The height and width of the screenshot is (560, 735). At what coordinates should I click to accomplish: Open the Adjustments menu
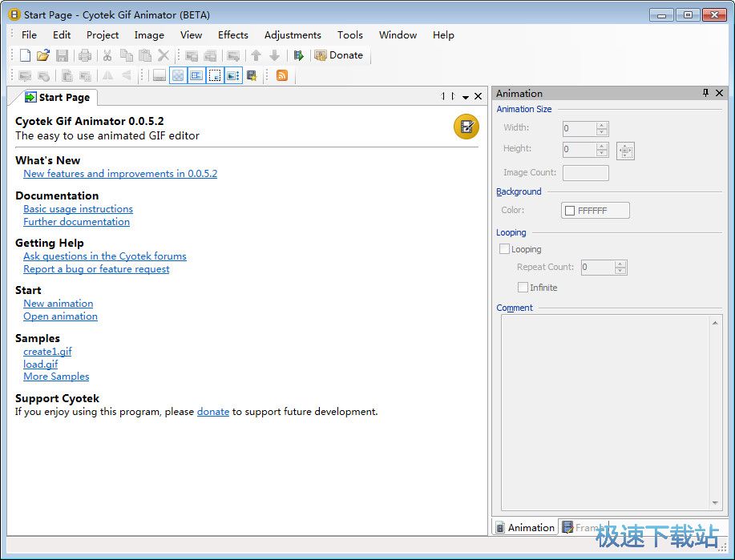coord(293,34)
